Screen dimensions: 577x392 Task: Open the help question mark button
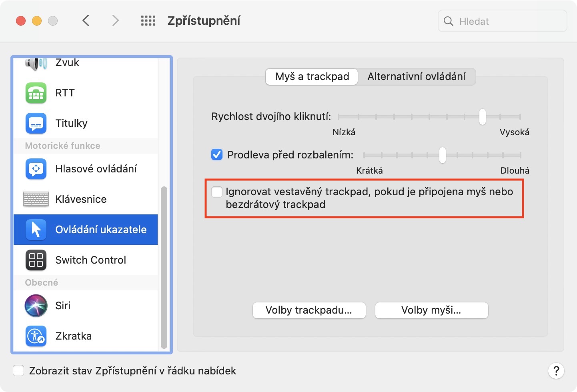(x=556, y=371)
